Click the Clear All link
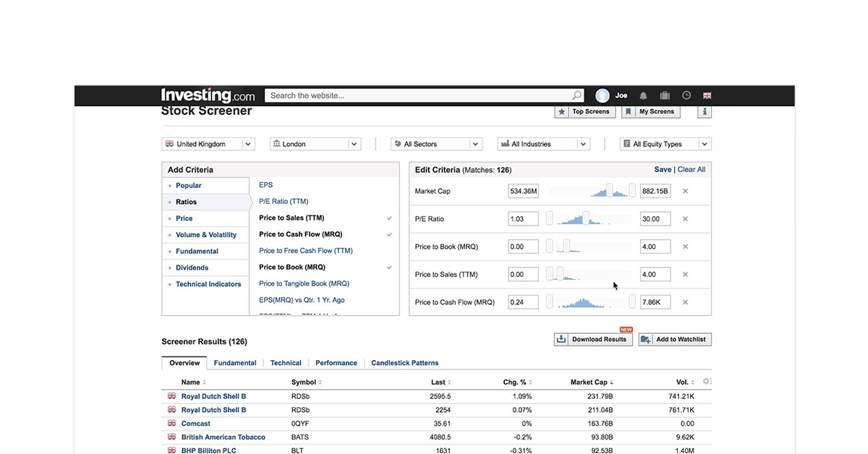 pos(692,169)
